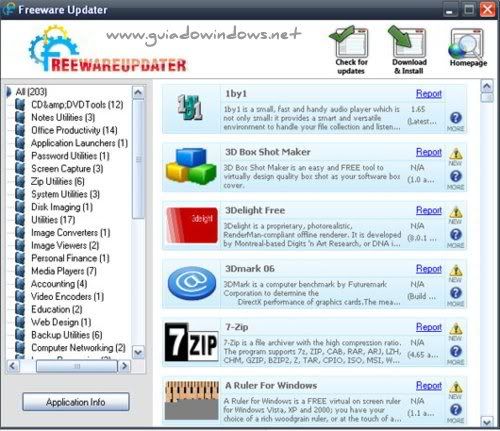Click the 1by1 application icon
Viewport: 500px width, 431px height.
click(x=189, y=107)
